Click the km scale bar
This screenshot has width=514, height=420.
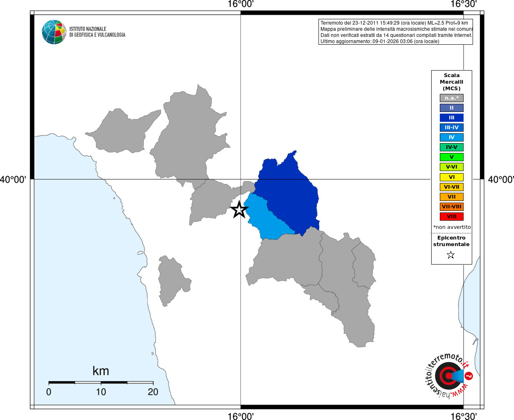(x=101, y=383)
